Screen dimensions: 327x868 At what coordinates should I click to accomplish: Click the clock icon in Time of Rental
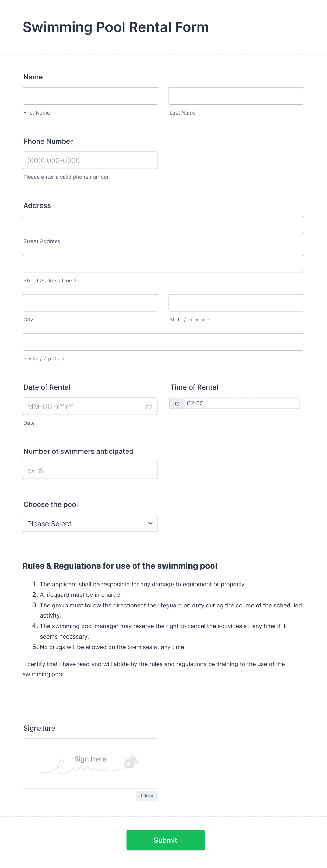pyautogui.click(x=178, y=403)
